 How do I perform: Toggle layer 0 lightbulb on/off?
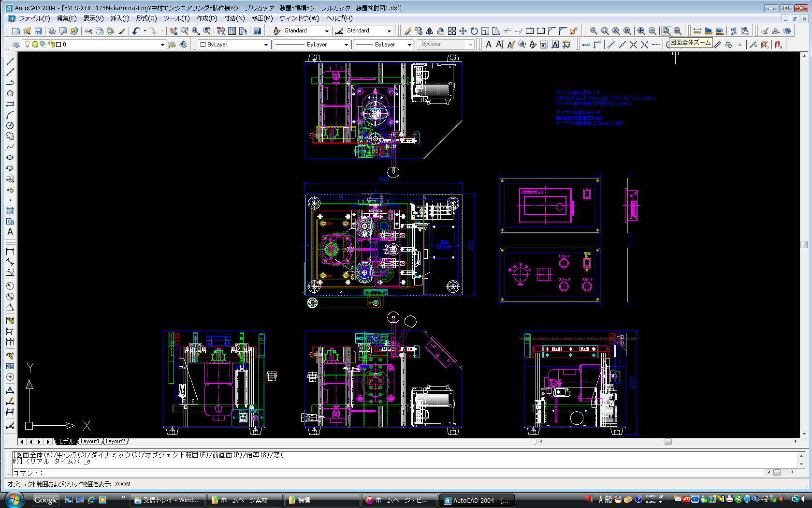click(27, 45)
